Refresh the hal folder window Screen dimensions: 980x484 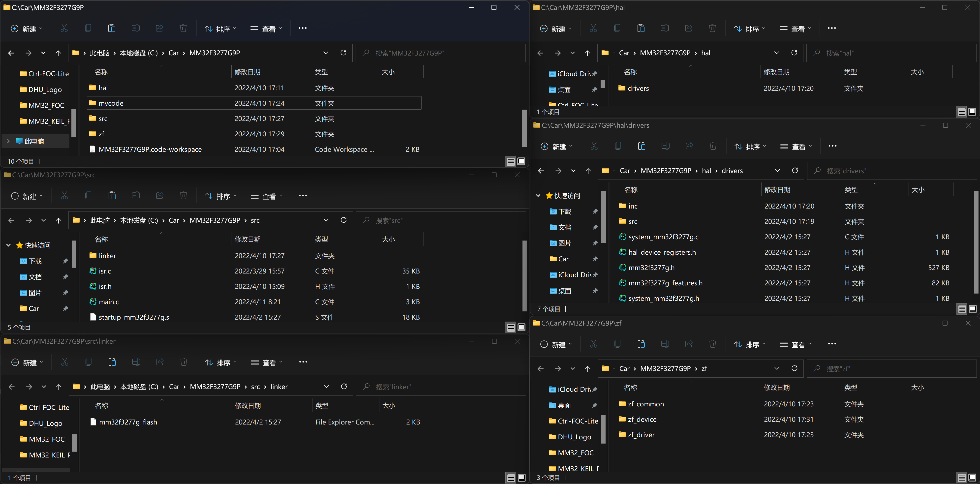794,53
